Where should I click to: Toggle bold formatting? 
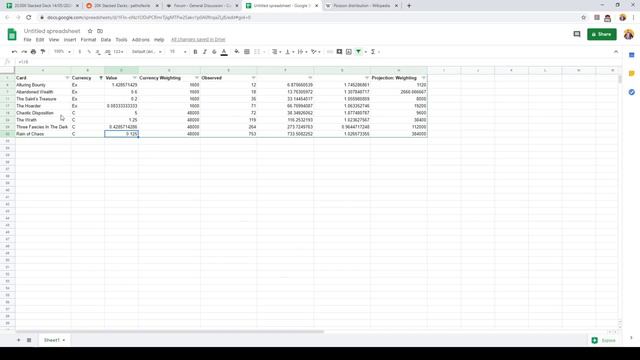pos(195,52)
